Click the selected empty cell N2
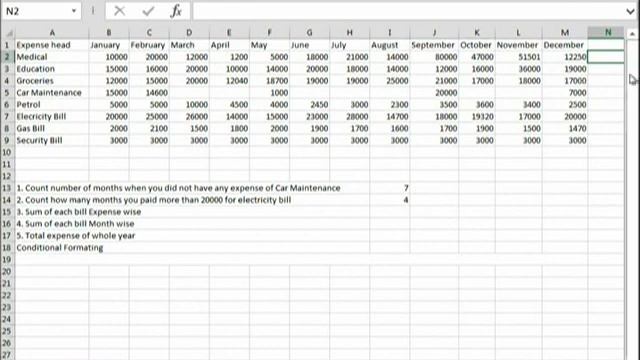 point(606,57)
